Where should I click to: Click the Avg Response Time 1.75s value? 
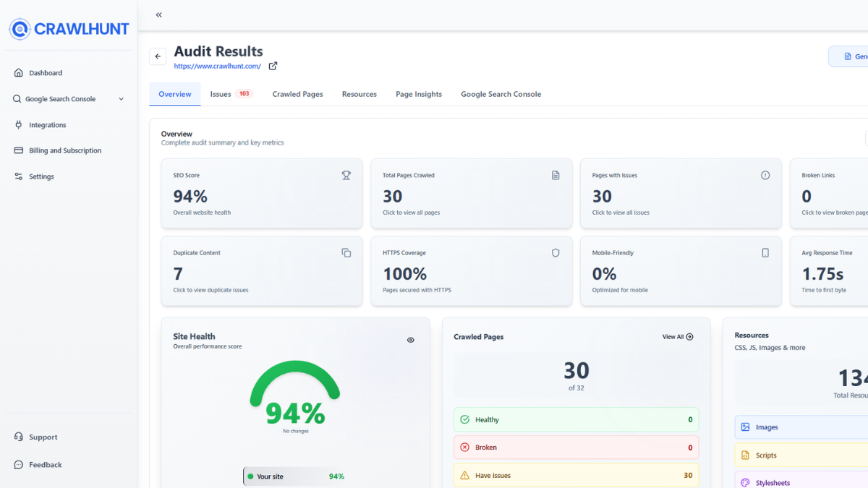tap(823, 274)
